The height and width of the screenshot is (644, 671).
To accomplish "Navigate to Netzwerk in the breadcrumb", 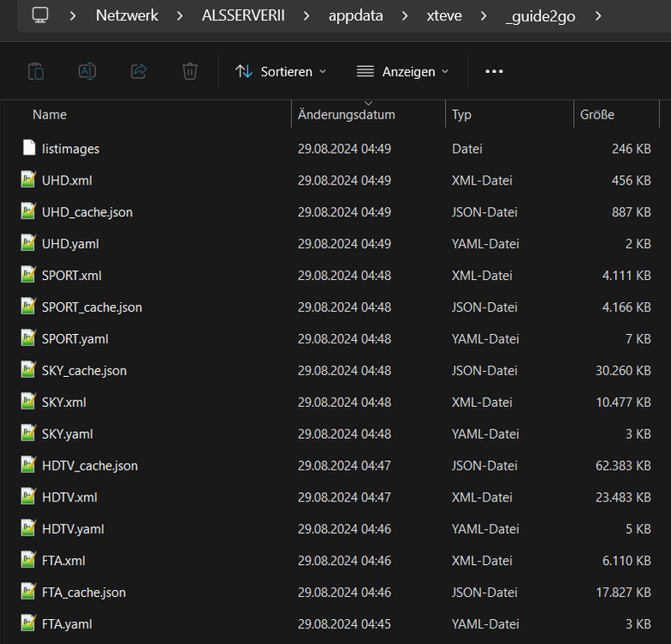I will 127,15.
